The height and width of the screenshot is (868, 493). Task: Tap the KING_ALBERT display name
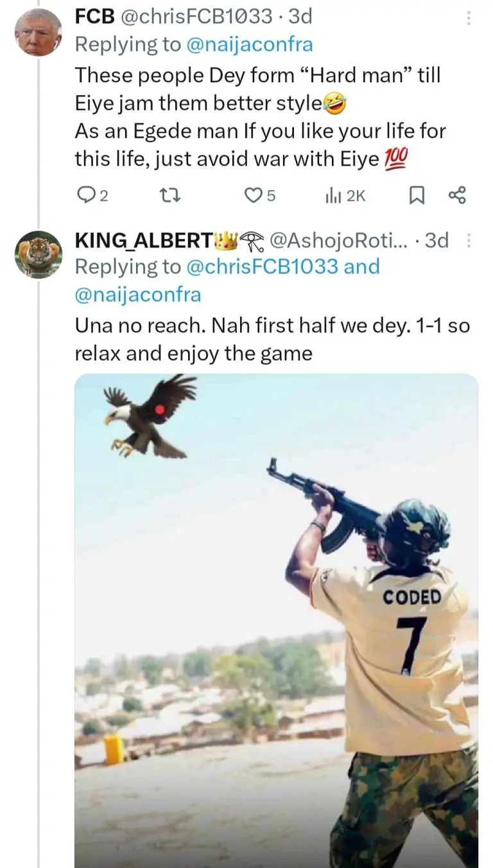click(143, 240)
